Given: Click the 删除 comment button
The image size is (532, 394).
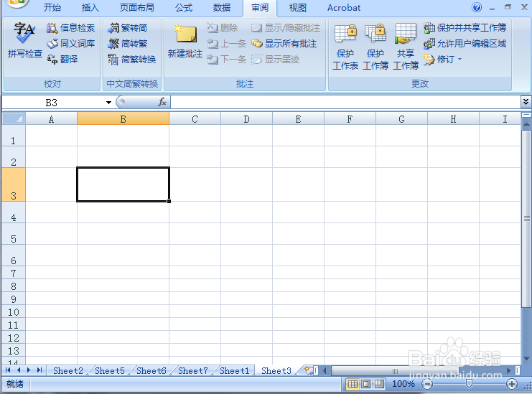Looking at the screenshot, I should pyautogui.click(x=223, y=28).
